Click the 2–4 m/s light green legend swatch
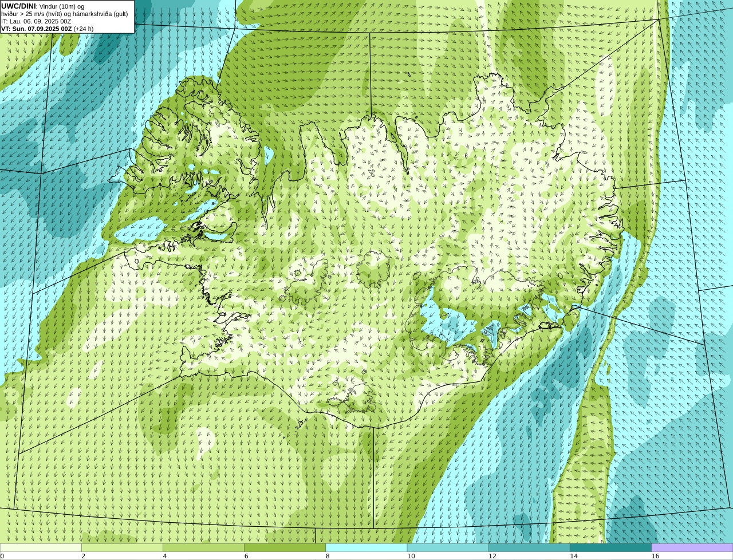 (122, 547)
